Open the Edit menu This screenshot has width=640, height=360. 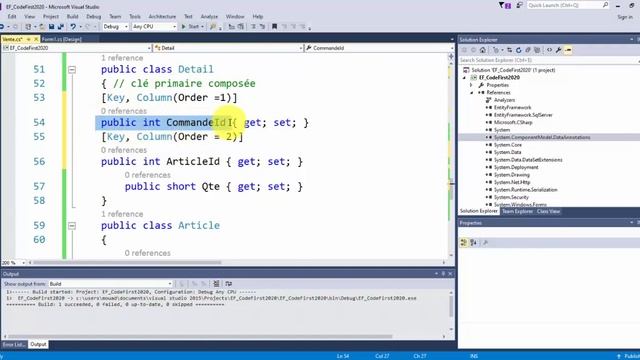click(12, 17)
